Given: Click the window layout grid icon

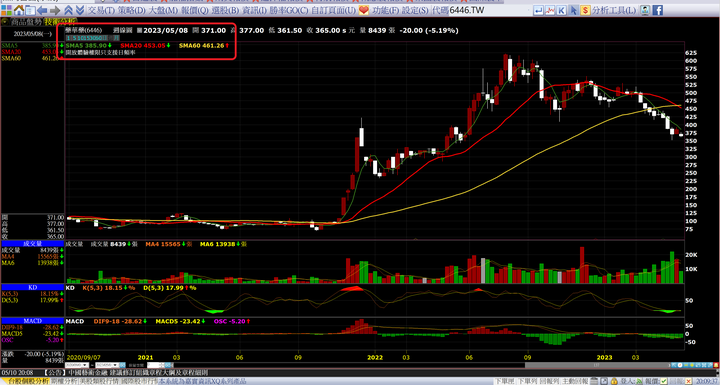Looking at the screenshot, I should click(x=6, y=10).
